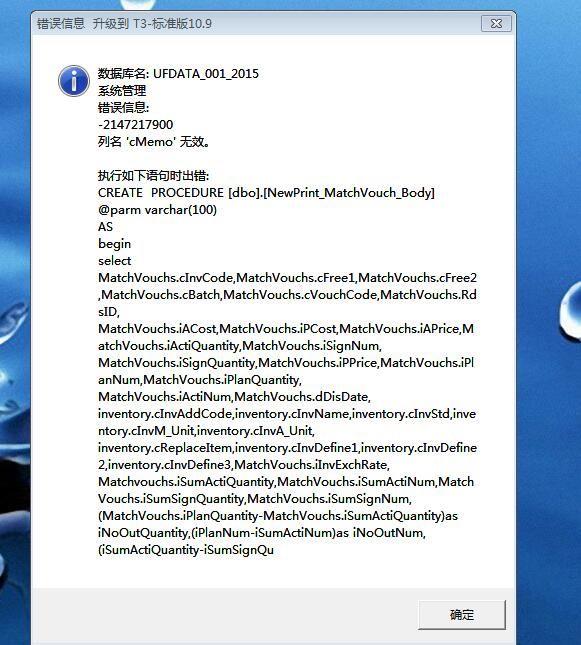
Task: Click the 'begin' keyword line
Action: point(114,244)
